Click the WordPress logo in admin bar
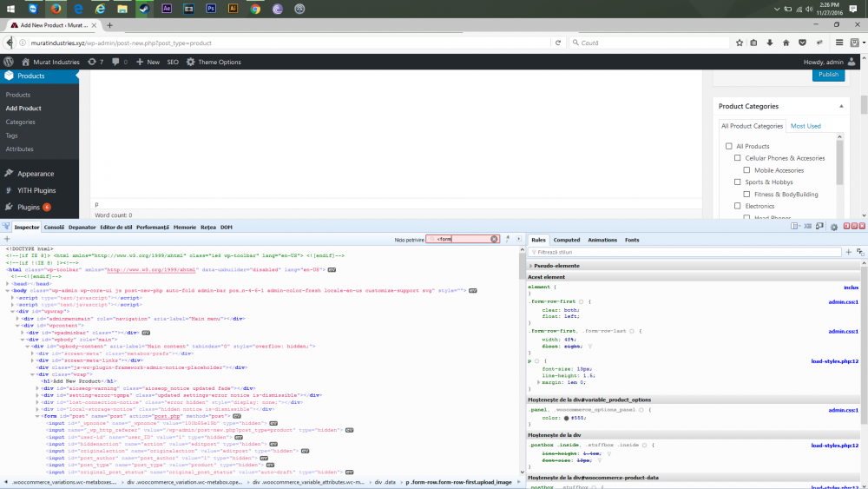Viewport: 868px width, 489px height. [x=9, y=62]
